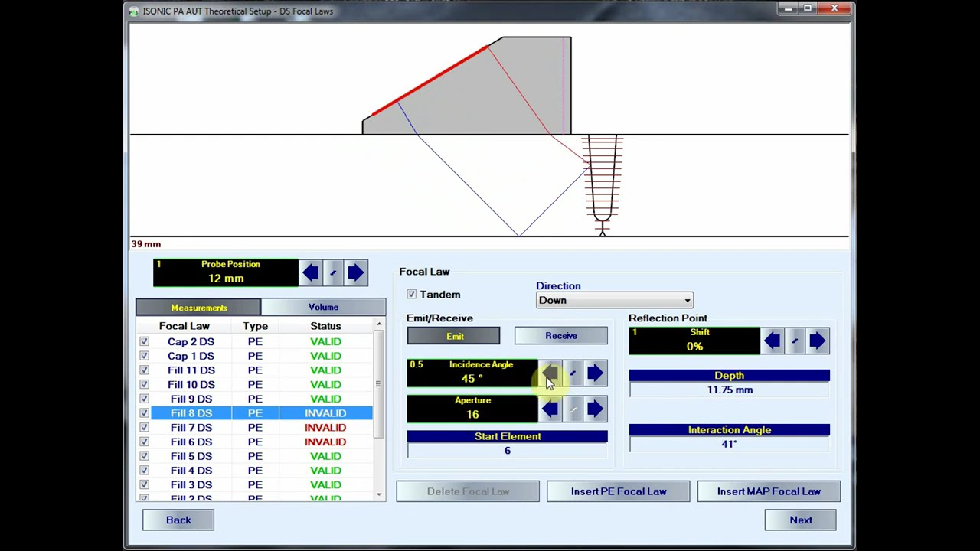
Task: Click Delete Focal Law button
Action: [x=468, y=491]
